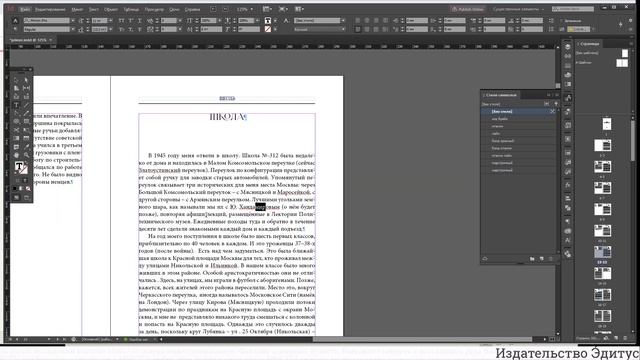Click the toolbox fill T swatch
This screenshot has height=360, width=640.
[x=19, y=166]
